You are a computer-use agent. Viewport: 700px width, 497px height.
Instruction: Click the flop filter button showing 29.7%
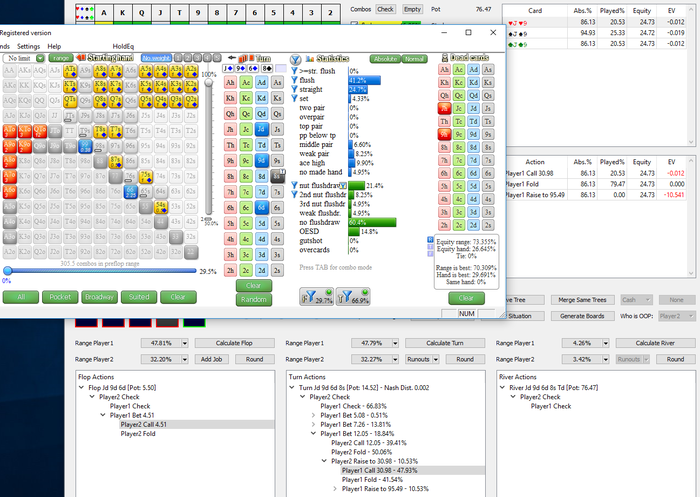[x=317, y=297]
